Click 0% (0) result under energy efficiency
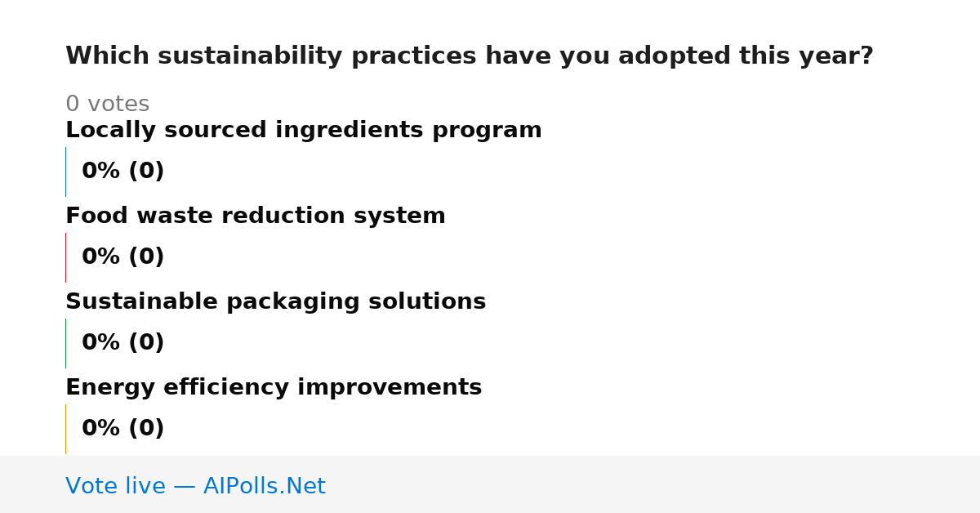 tap(123, 429)
